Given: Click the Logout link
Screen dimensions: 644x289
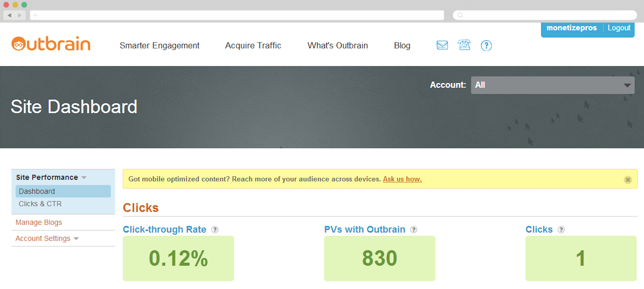Looking at the screenshot, I should [x=619, y=28].
